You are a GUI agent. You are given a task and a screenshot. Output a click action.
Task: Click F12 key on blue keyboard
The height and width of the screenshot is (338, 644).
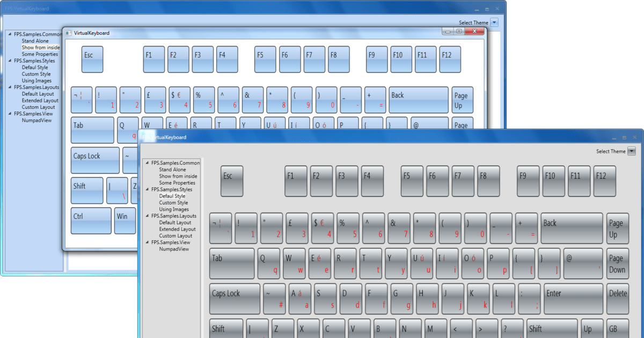[450, 60]
